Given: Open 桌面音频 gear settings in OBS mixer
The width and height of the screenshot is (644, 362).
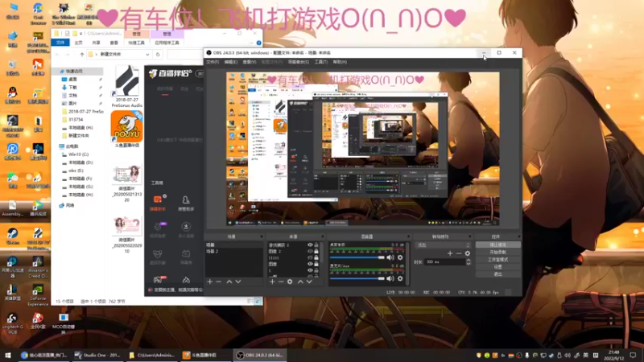Looking at the screenshot, I should pyautogui.click(x=400, y=257).
